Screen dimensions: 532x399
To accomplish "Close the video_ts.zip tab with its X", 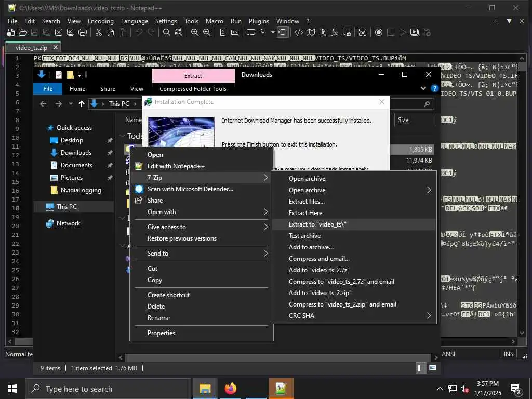I will pyautogui.click(x=56, y=47).
